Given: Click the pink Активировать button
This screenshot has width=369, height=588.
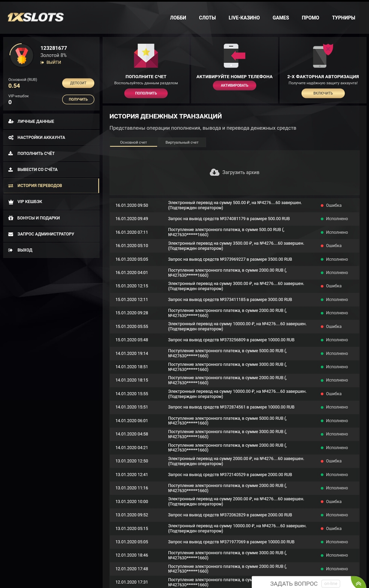Looking at the screenshot, I should (234, 85).
